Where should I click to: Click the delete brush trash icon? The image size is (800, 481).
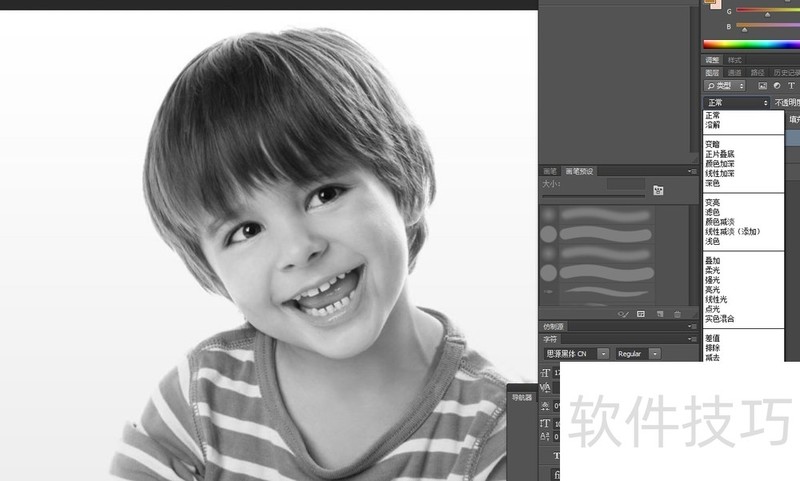(x=677, y=314)
